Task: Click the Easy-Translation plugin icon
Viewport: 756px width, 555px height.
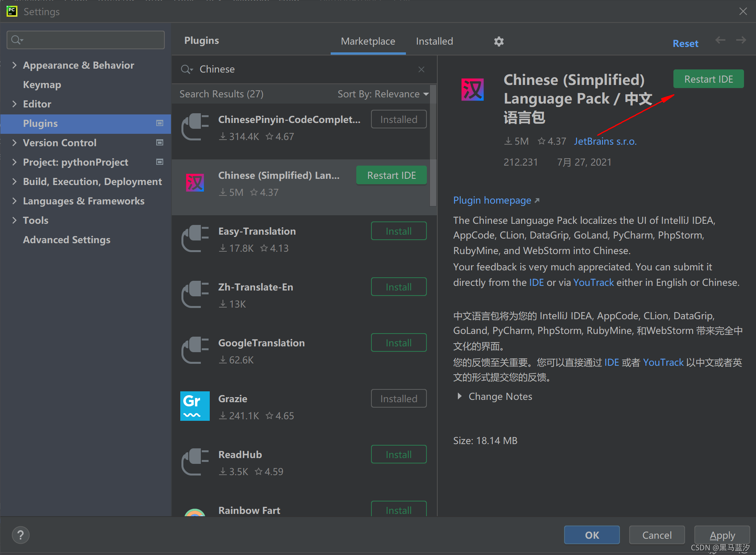Action: coord(195,239)
